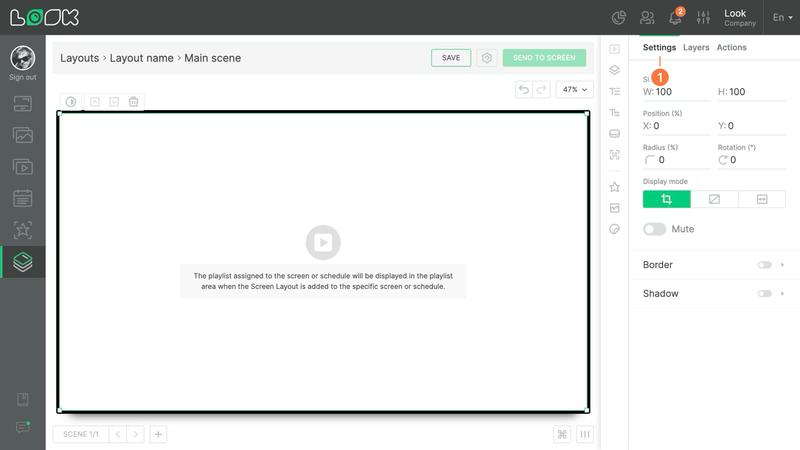Add a playlist area element
This screenshot has height=450, width=800.
[614, 49]
